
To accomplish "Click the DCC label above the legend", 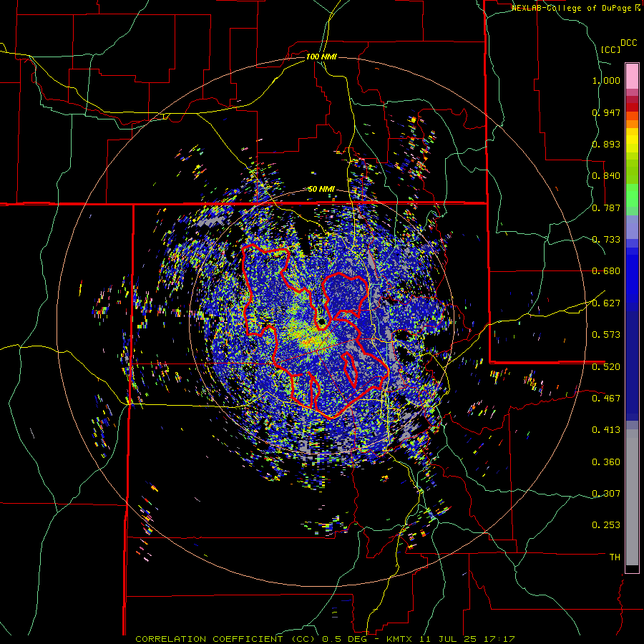I will pos(628,43).
